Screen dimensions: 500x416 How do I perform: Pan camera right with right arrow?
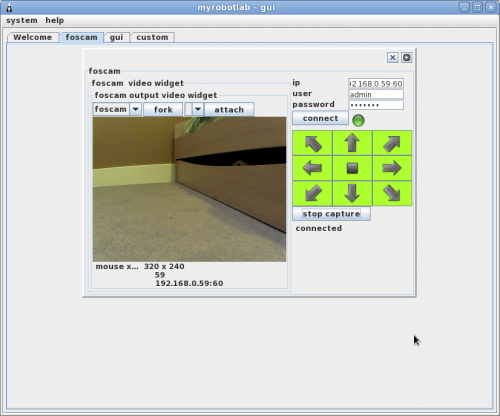392,168
